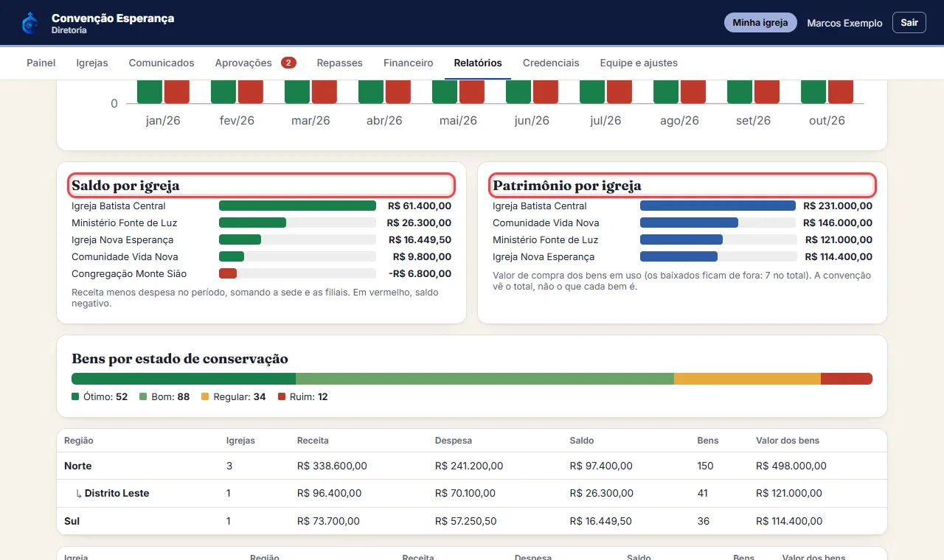Click the Aprovações badge showing 2

coord(288,63)
